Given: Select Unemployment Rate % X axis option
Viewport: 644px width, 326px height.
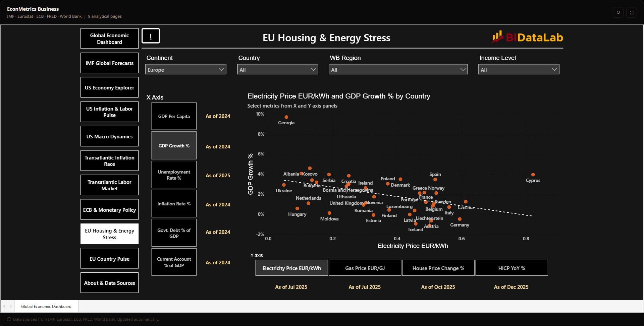Looking at the screenshot, I should (x=174, y=175).
